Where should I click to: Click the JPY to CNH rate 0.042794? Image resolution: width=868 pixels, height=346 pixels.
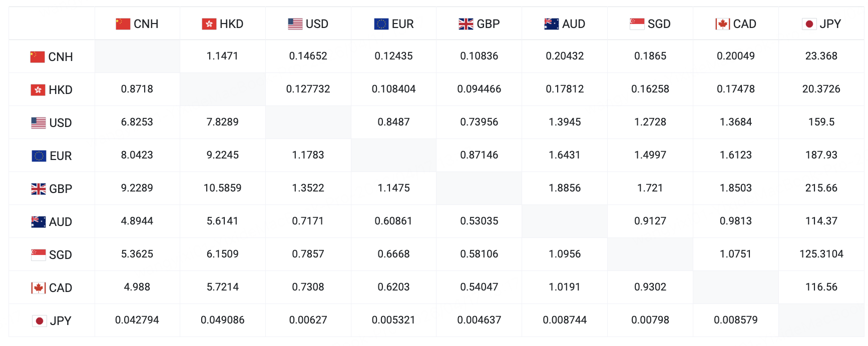click(137, 320)
